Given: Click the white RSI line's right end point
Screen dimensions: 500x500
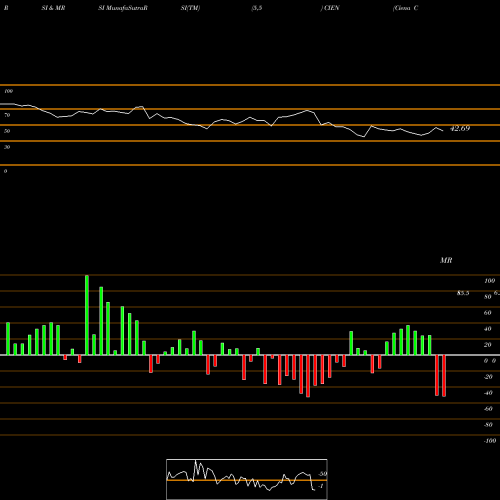Looking at the screenshot, I should tap(443, 131).
